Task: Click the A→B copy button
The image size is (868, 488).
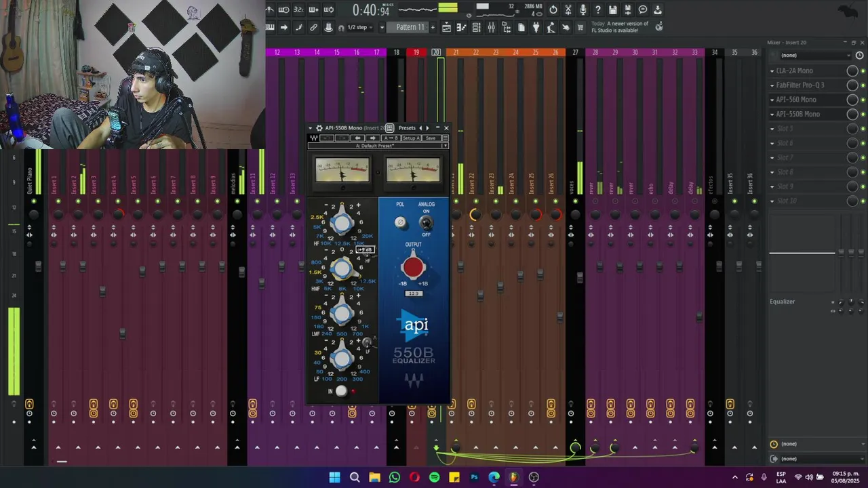Action: 391,138
